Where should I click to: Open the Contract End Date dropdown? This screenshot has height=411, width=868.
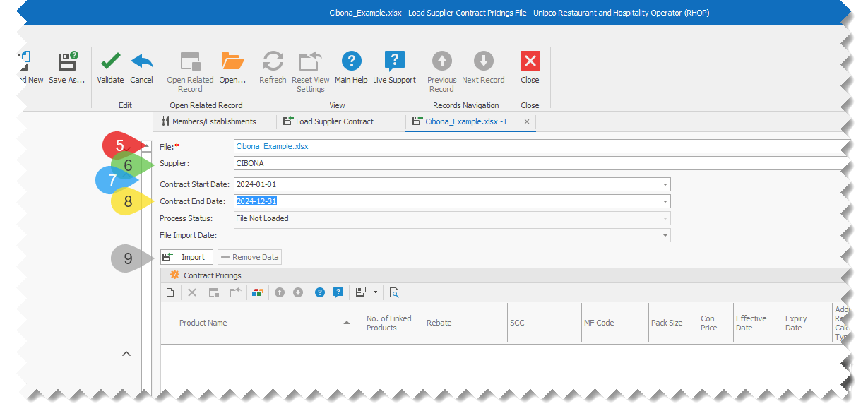point(665,201)
